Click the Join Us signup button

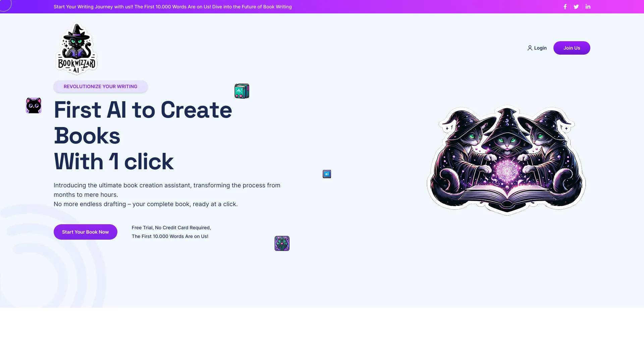click(572, 48)
